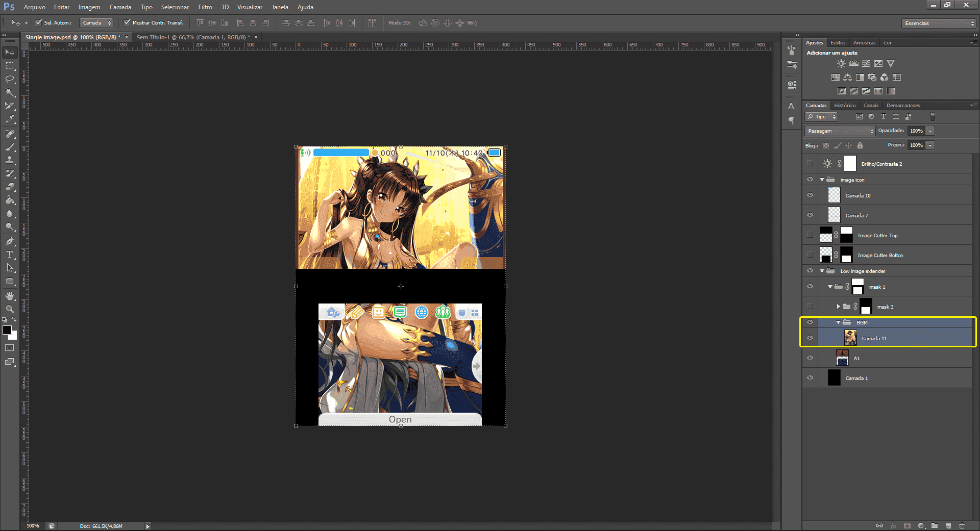Viewport: 980px width, 531px height.
Task: Pick the Clone Stamp tool
Action: 10,160
